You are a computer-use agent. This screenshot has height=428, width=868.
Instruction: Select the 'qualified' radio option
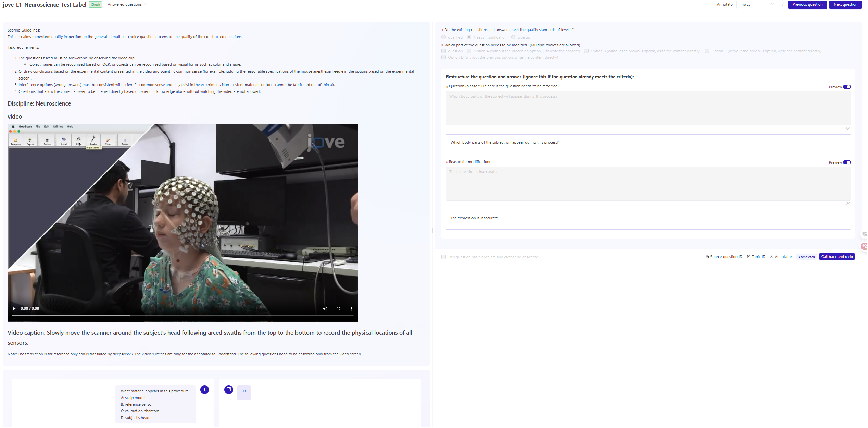click(x=444, y=37)
